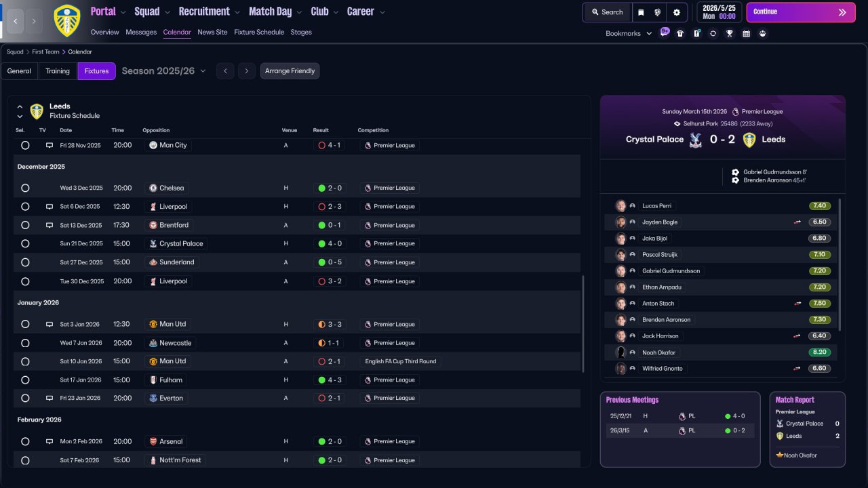Open the trophy bookmark shortcut

[730, 33]
